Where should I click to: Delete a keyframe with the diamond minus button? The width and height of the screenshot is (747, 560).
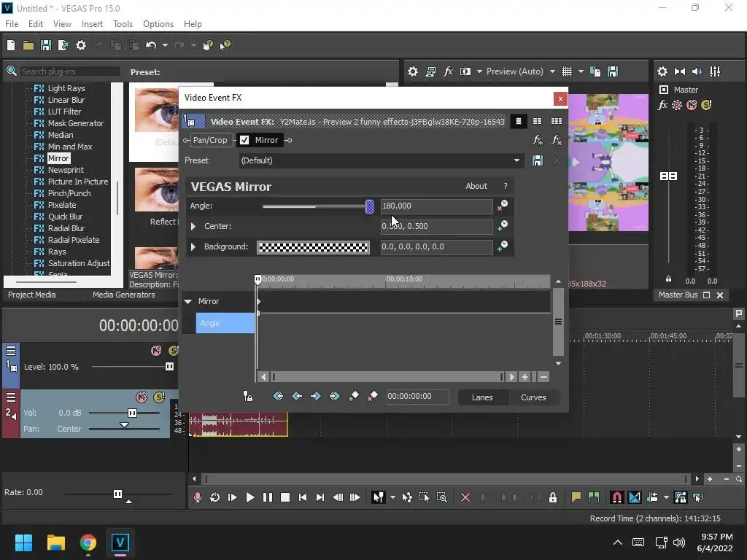373,396
